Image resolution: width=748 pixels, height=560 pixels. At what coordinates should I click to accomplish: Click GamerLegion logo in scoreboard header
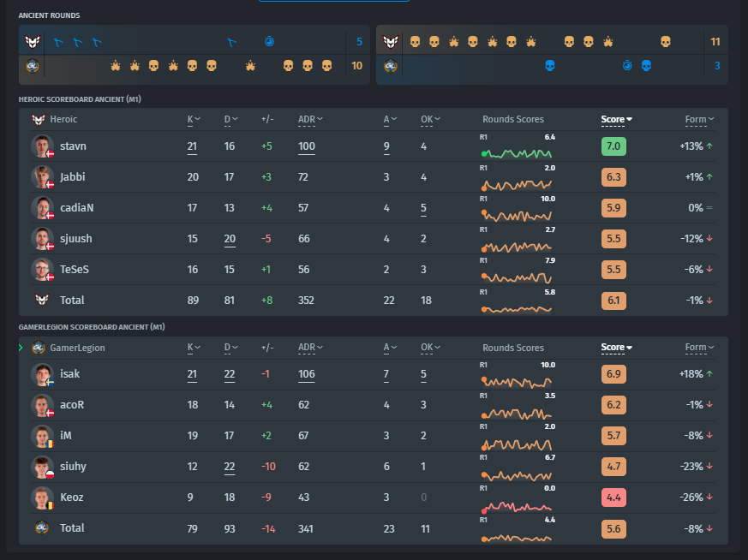[x=39, y=348]
